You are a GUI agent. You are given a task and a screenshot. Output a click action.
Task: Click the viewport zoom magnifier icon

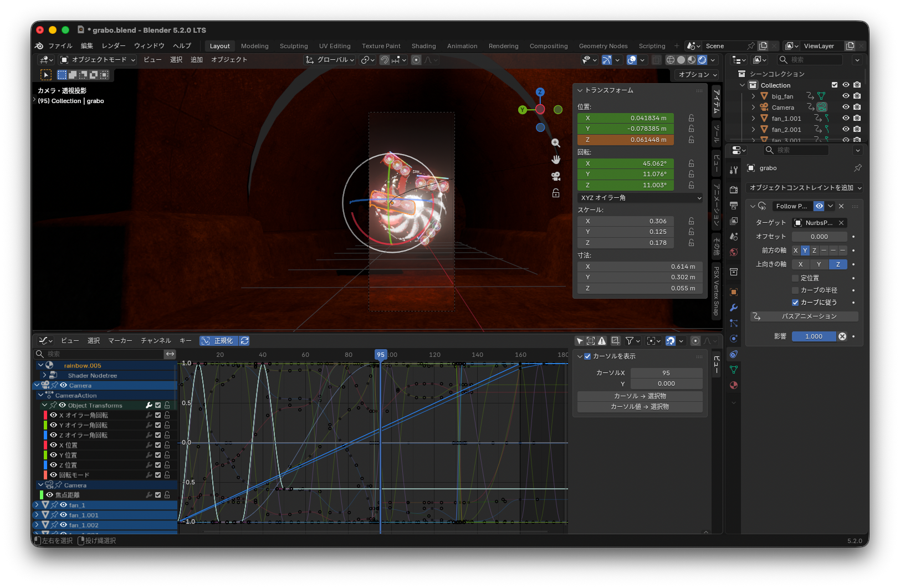pyautogui.click(x=556, y=143)
